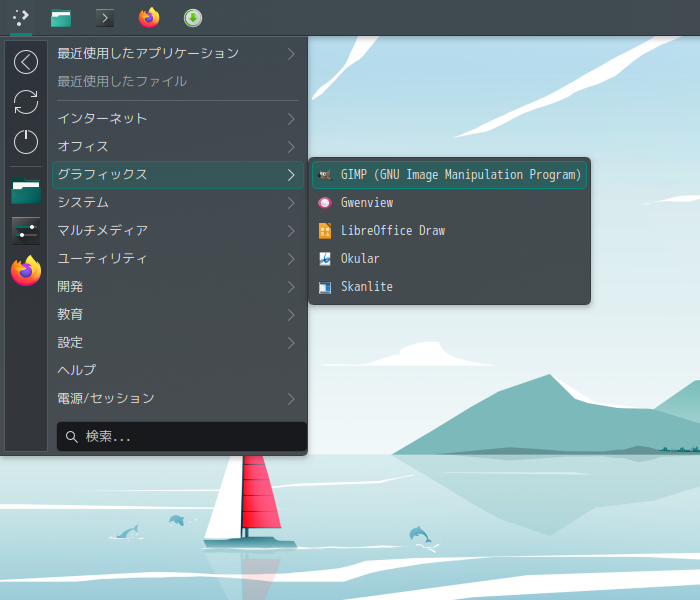Viewport: 700px width, 600px height.
Task: Expand the 設定 category arrow
Action: [291, 343]
